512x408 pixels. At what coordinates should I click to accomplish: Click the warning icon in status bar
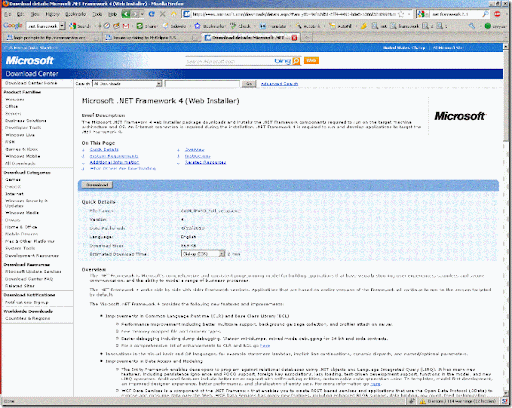coord(422,401)
